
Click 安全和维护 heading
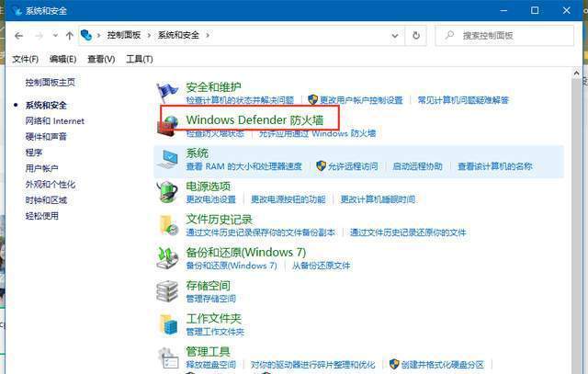213,87
